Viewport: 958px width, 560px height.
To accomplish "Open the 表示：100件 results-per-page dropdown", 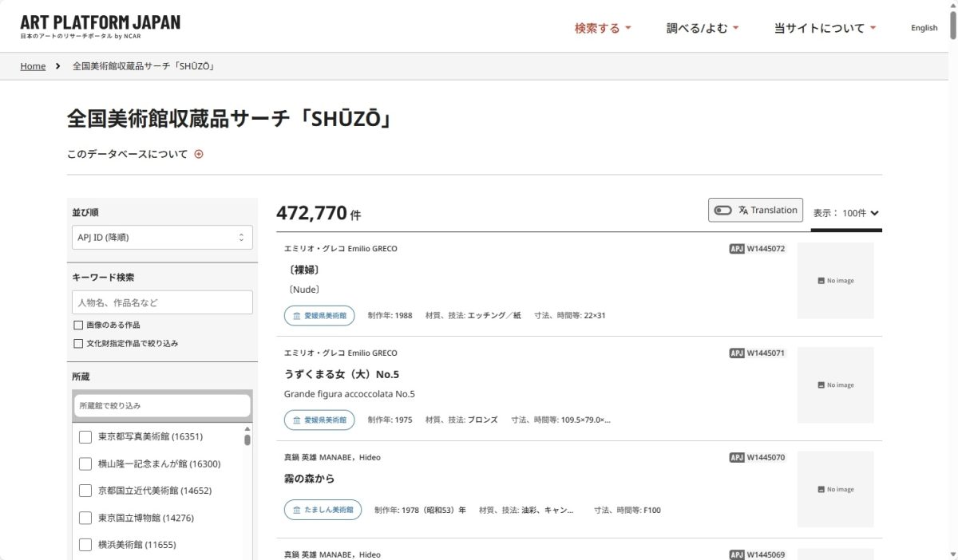I will click(845, 213).
